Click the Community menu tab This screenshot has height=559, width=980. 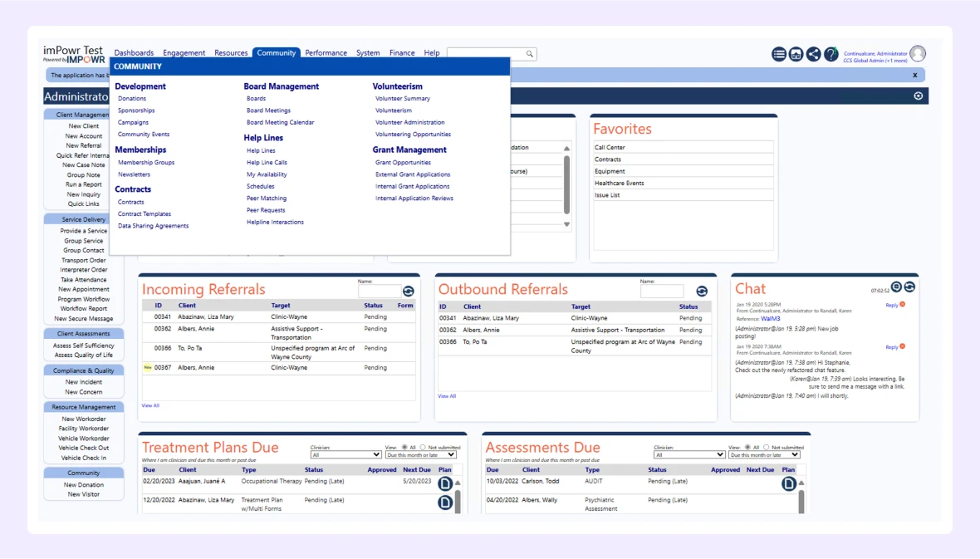pyautogui.click(x=277, y=53)
